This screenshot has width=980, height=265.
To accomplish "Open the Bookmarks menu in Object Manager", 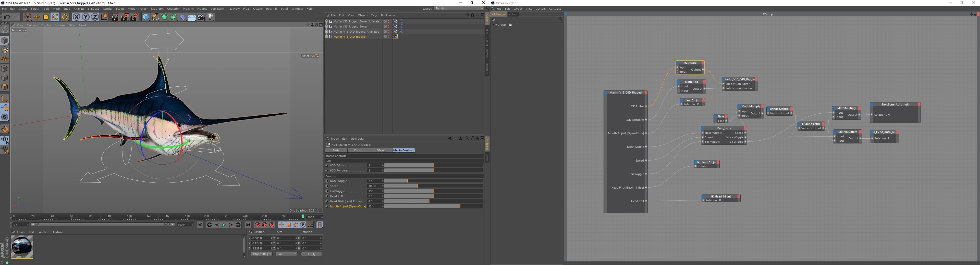I will click(388, 15).
